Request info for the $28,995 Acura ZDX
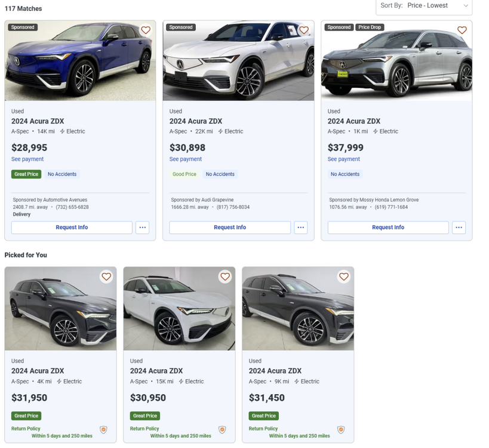 72,228
